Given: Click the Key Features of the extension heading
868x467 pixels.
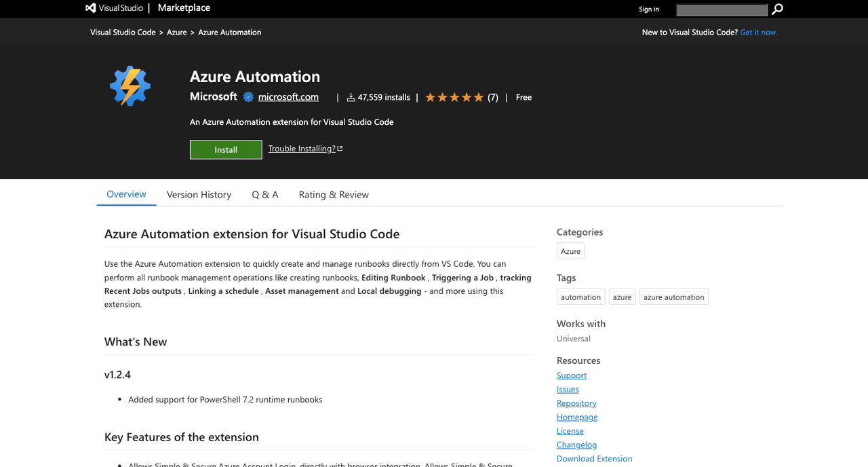Looking at the screenshot, I should click(x=182, y=437).
